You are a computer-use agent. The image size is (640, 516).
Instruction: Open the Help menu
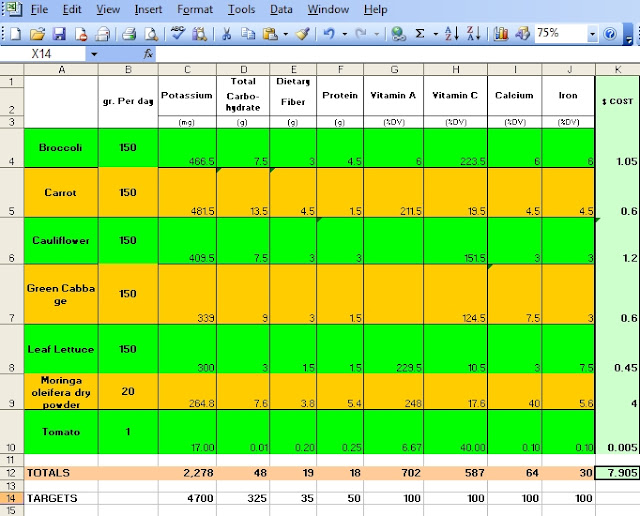tap(376, 9)
